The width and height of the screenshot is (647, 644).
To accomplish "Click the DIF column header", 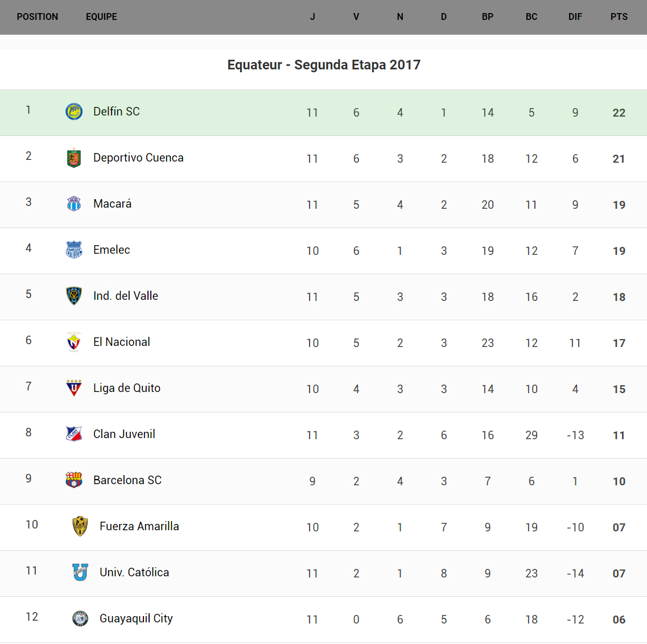I will [x=575, y=17].
